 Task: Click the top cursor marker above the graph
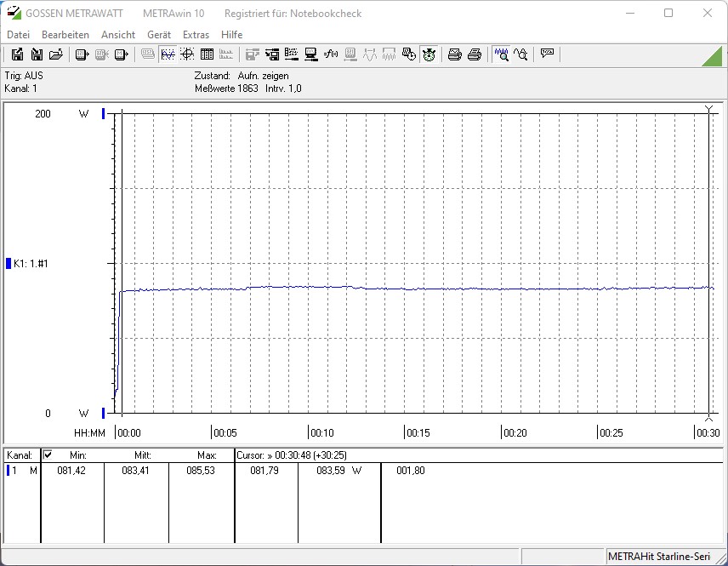point(708,109)
